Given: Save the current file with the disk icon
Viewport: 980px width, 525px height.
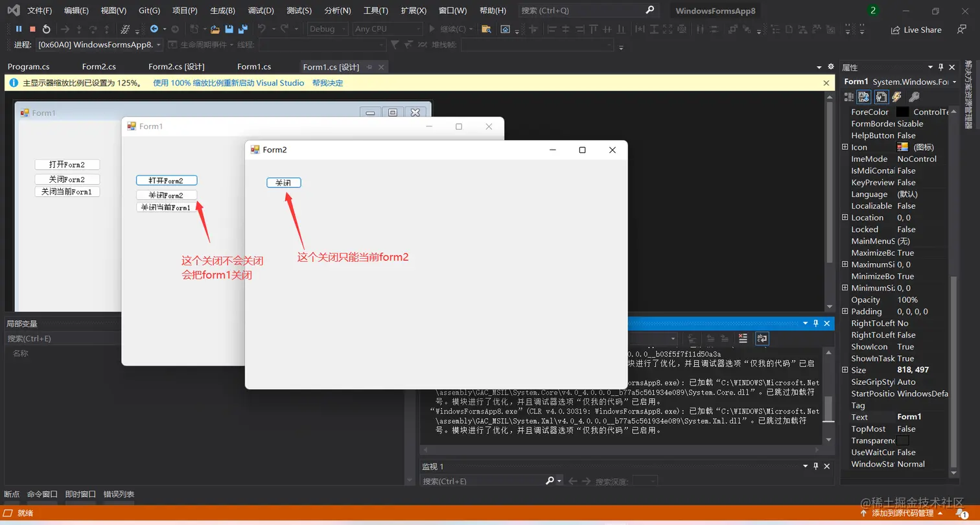Looking at the screenshot, I should [229, 29].
